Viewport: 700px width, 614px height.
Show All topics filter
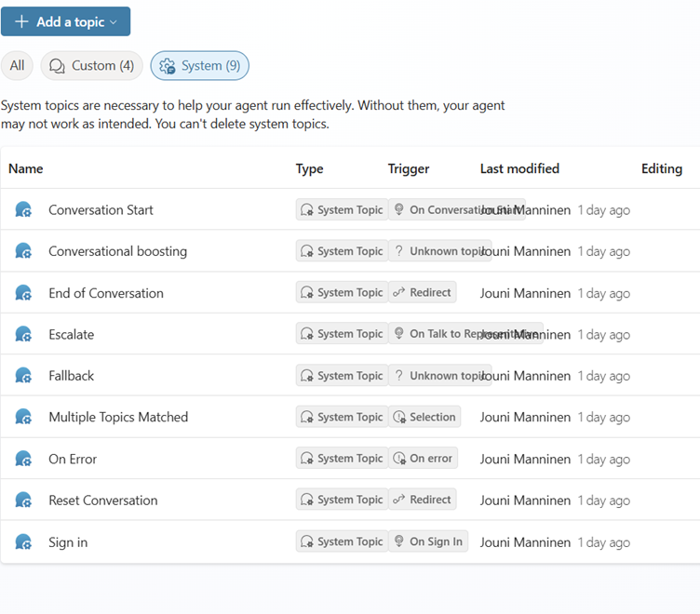18,66
